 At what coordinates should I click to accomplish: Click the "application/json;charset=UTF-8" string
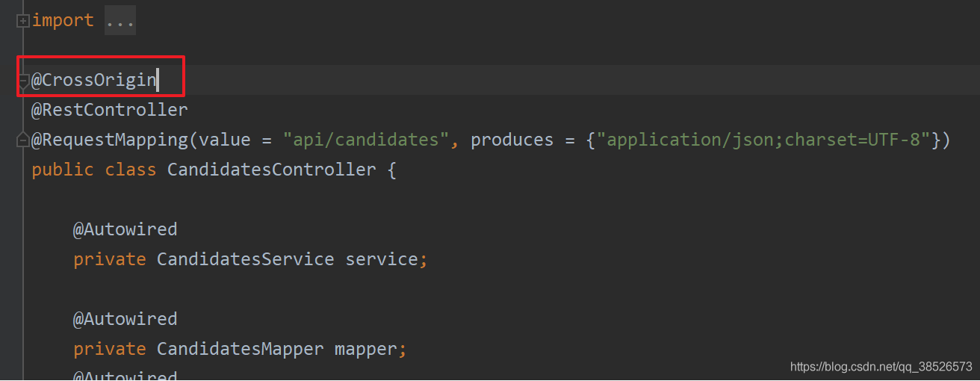(763, 140)
